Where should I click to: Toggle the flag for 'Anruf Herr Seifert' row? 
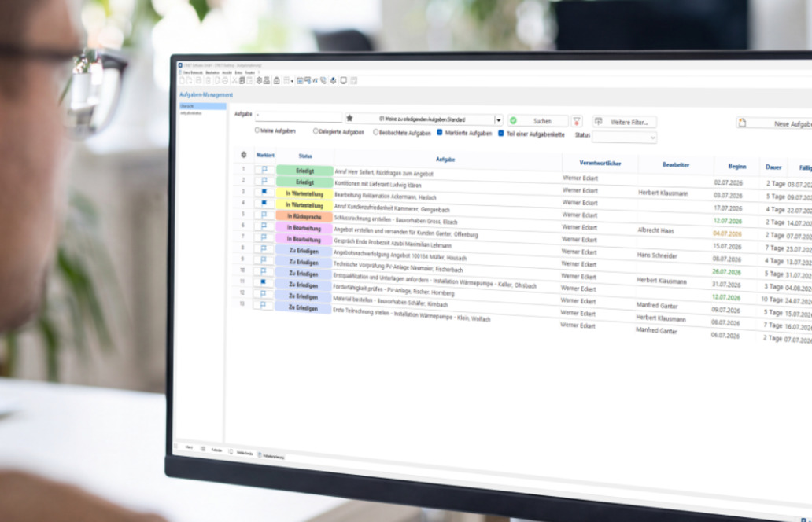coord(264,169)
